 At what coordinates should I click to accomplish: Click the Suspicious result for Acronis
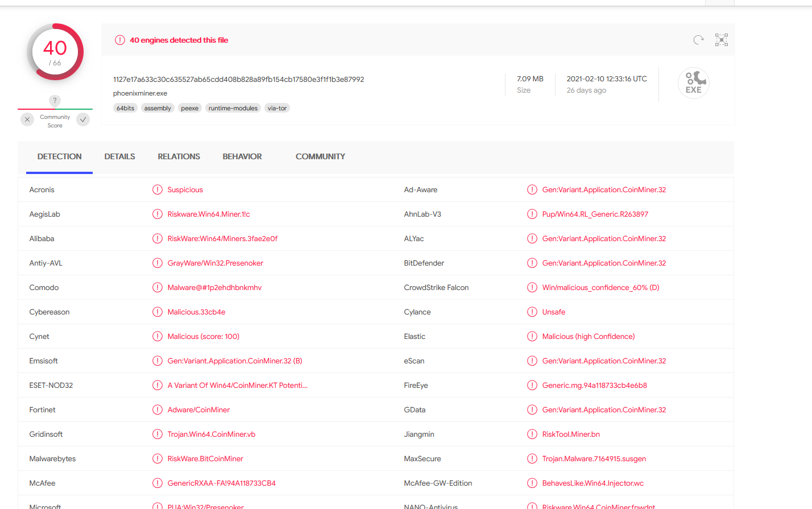[185, 190]
